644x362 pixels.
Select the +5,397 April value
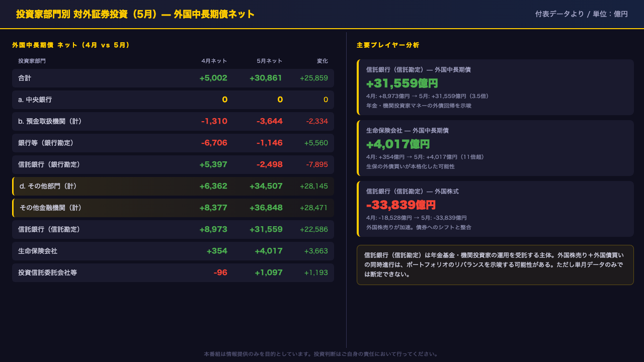point(213,165)
